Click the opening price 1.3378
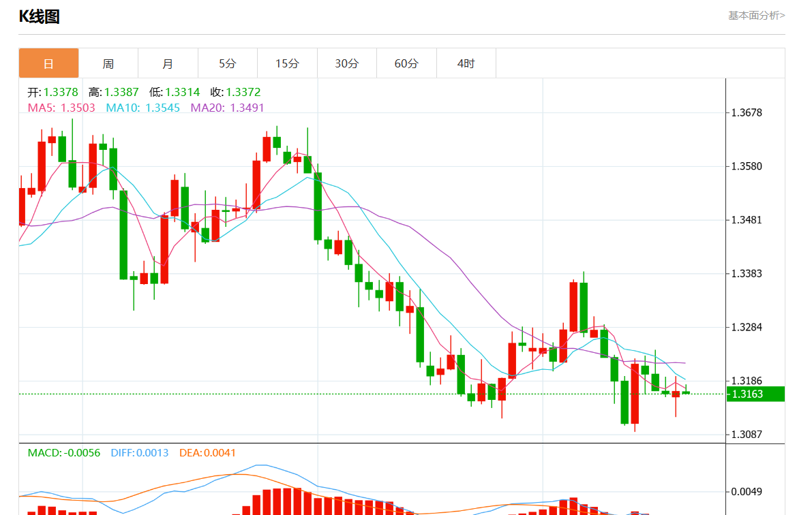 point(61,92)
